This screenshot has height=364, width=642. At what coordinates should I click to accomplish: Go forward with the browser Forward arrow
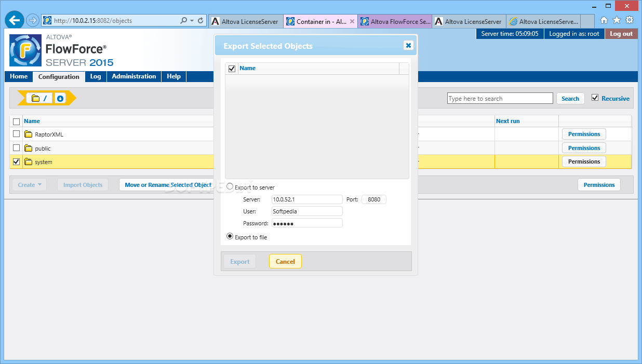[x=33, y=21]
